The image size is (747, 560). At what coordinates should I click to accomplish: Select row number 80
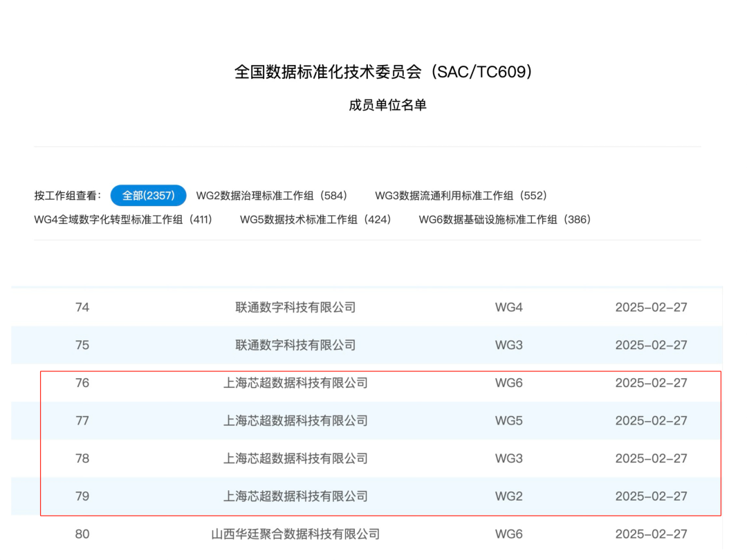tap(82, 534)
